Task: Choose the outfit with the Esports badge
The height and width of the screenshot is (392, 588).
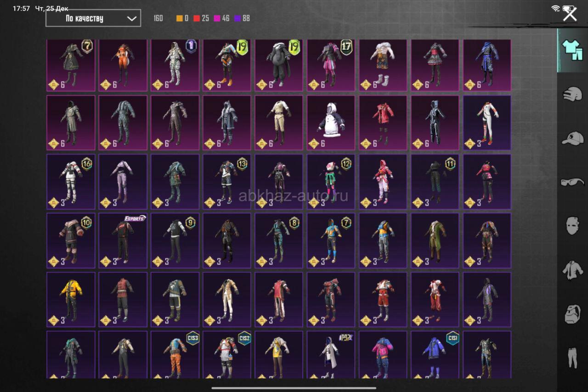Action: 123,240
